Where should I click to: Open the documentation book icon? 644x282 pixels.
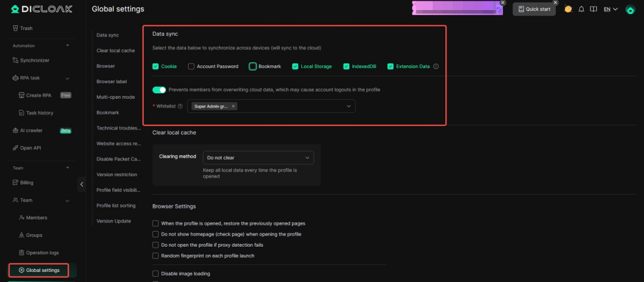click(x=592, y=9)
